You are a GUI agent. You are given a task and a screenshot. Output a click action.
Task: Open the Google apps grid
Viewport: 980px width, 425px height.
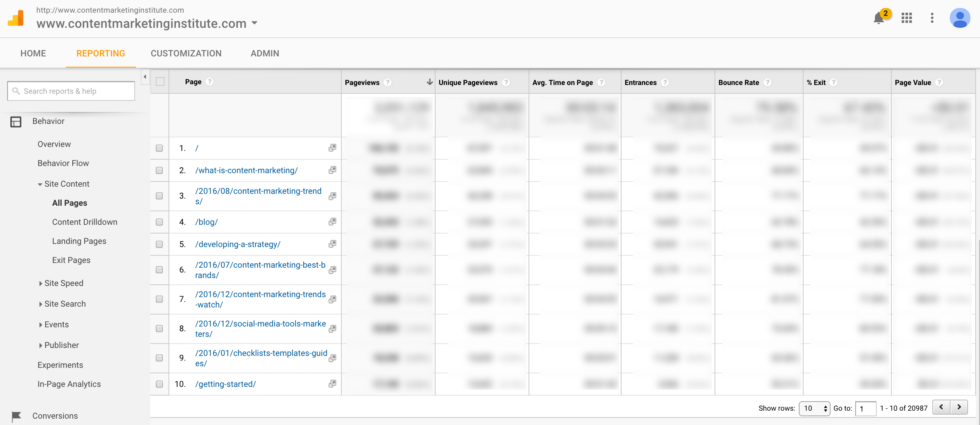tap(906, 18)
